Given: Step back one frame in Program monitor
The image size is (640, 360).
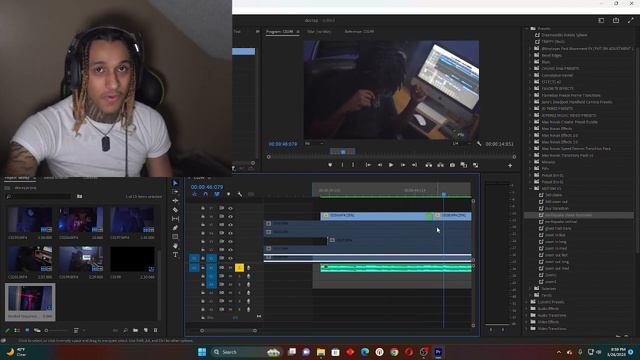Looking at the screenshot, I should (x=380, y=165).
